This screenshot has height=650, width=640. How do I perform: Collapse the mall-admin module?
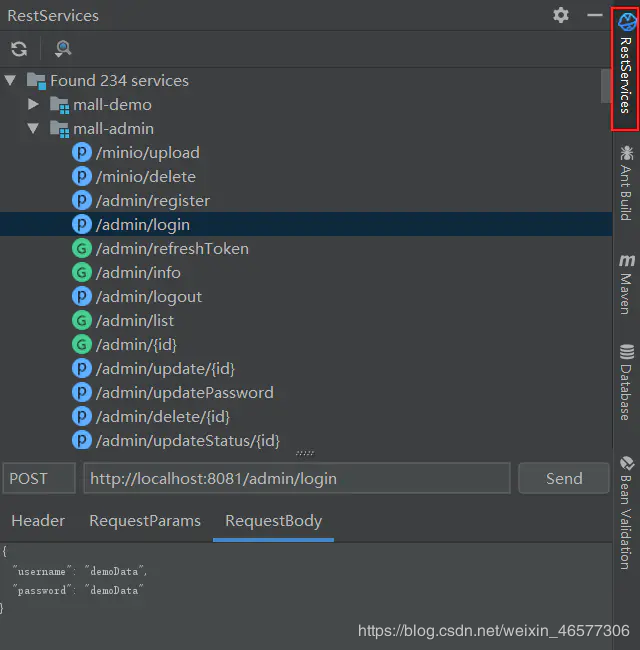pos(33,129)
